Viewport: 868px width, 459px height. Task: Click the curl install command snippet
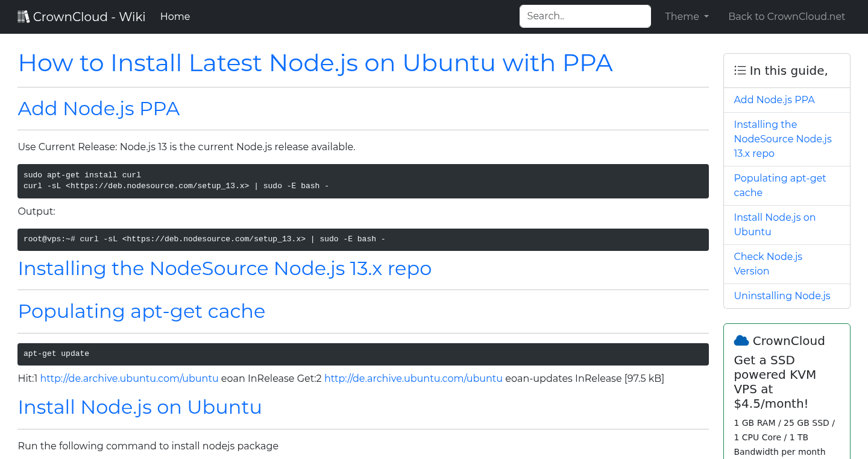tap(363, 180)
